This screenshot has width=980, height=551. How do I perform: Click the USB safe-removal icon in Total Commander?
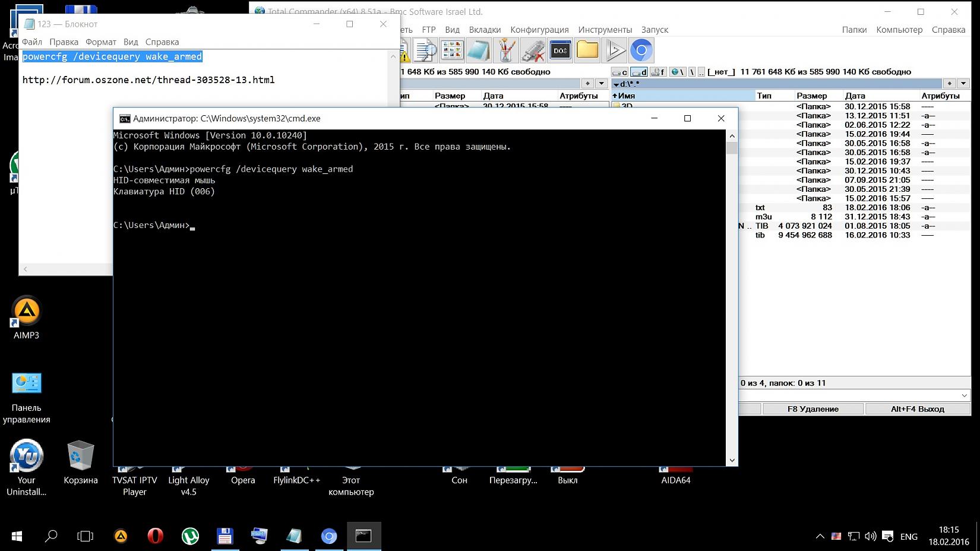(533, 51)
